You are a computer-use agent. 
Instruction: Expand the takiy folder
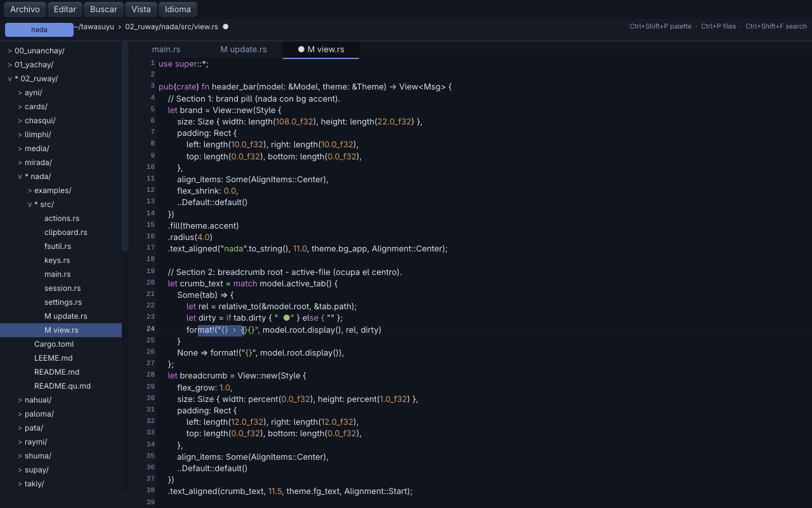pyautogui.click(x=61, y=484)
